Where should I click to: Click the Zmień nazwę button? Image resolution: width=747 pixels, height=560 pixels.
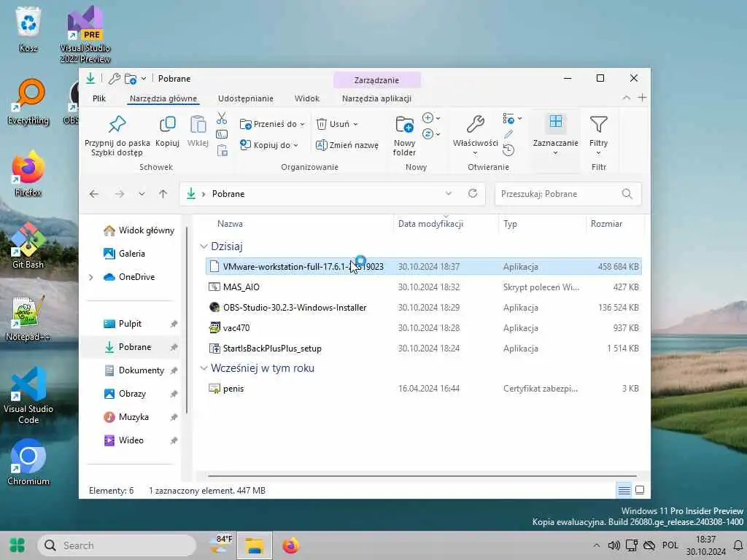coord(347,145)
